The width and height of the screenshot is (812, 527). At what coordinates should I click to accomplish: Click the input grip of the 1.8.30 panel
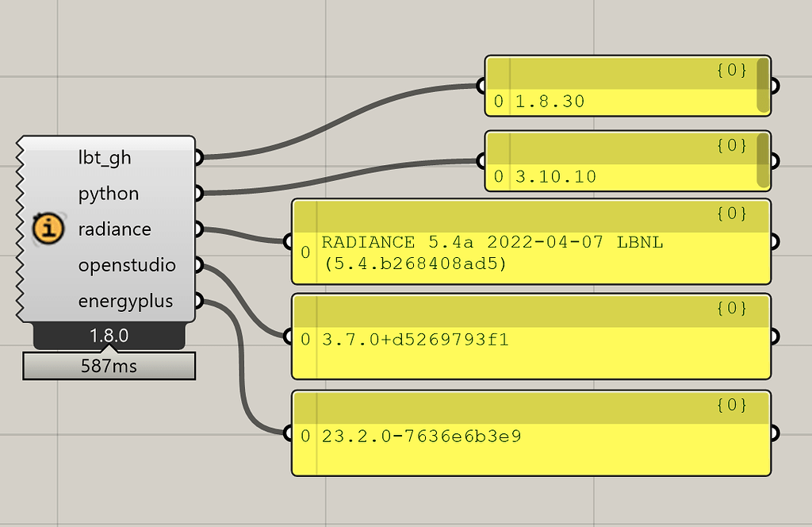pyautogui.click(x=482, y=87)
